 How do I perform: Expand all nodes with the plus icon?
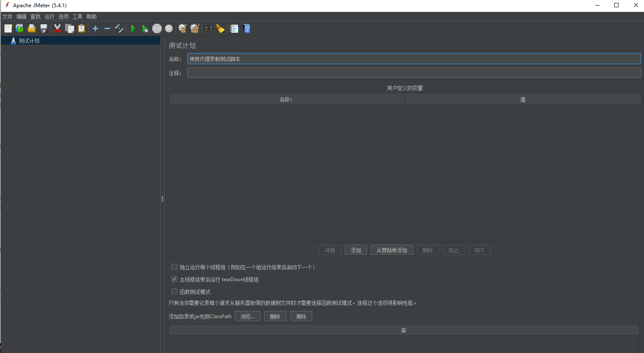[95, 28]
